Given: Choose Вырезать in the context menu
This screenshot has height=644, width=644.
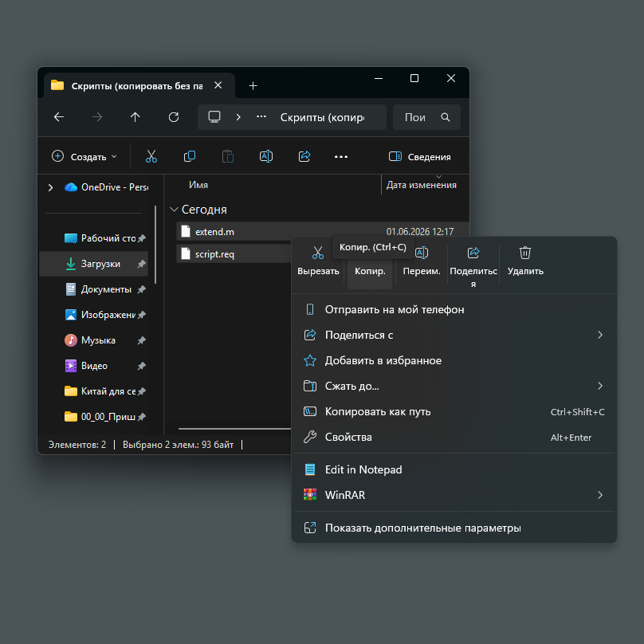Looking at the screenshot, I should pyautogui.click(x=318, y=261).
